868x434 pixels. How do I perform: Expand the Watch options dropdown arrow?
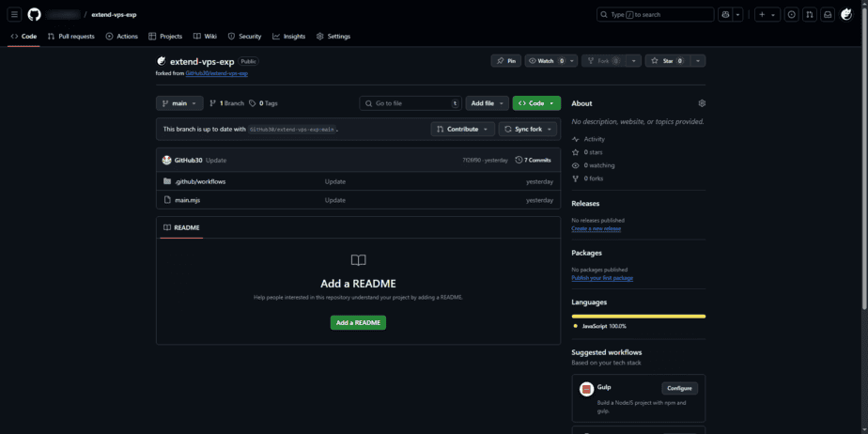572,61
